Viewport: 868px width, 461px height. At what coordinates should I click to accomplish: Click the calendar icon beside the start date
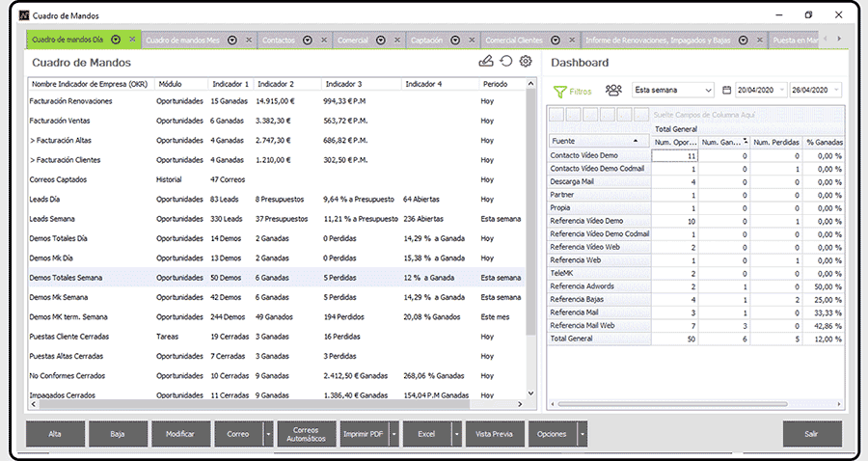726,91
